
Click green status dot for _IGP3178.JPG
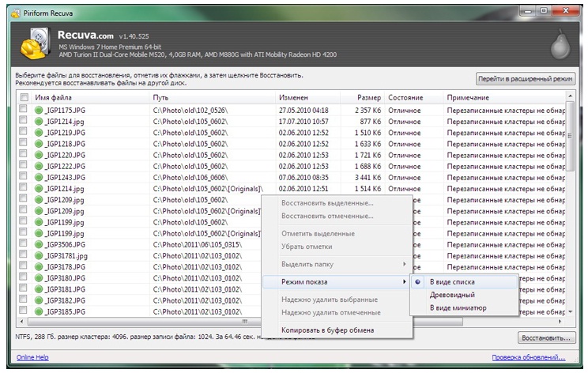pyautogui.click(x=39, y=267)
